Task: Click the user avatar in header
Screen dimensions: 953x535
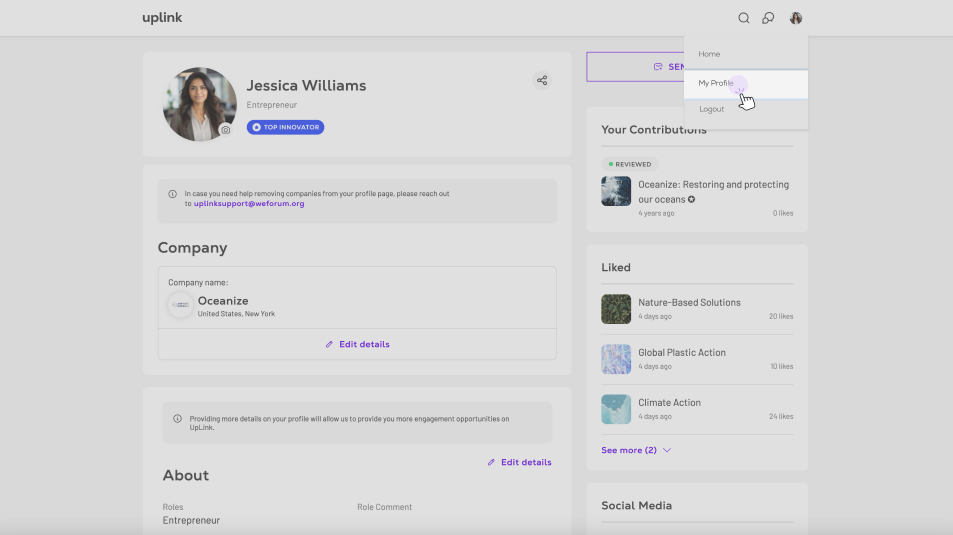Action: click(x=796, y=18)
